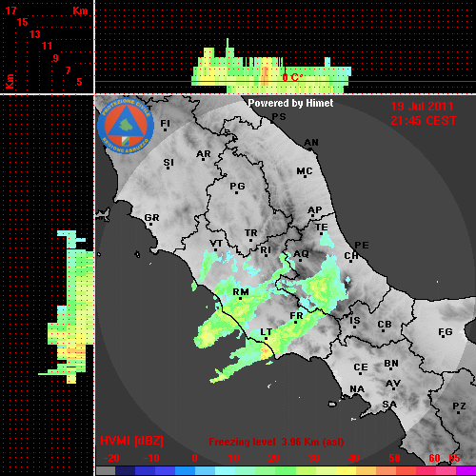Click the 21:45 CEST time label
The width and height of the screenshot is (476, 476).
click(x=424, y=121)
